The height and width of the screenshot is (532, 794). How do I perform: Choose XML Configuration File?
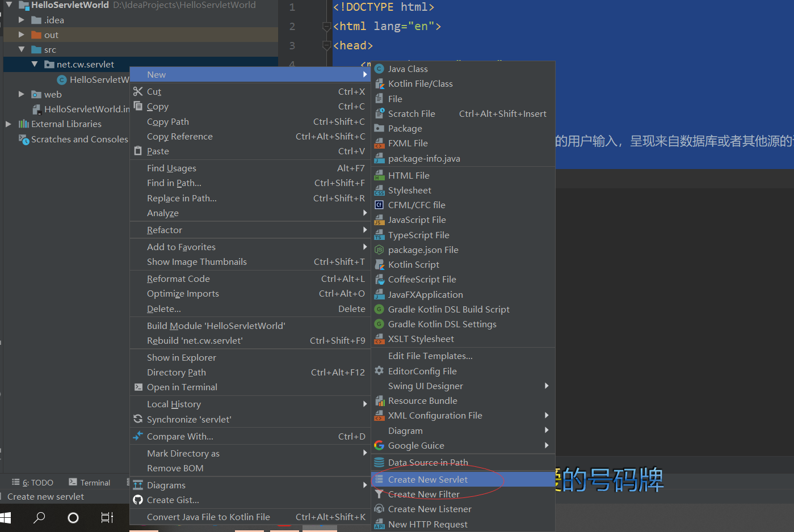pos(463,415)
